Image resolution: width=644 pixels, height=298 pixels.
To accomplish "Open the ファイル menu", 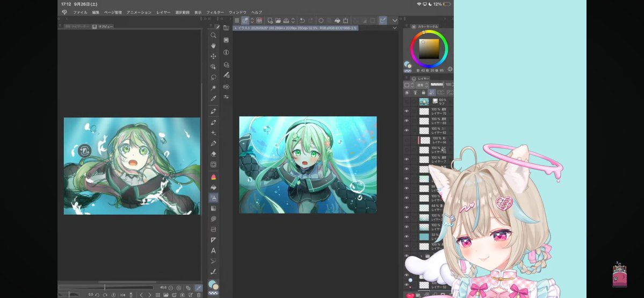I will pos(80,12).
